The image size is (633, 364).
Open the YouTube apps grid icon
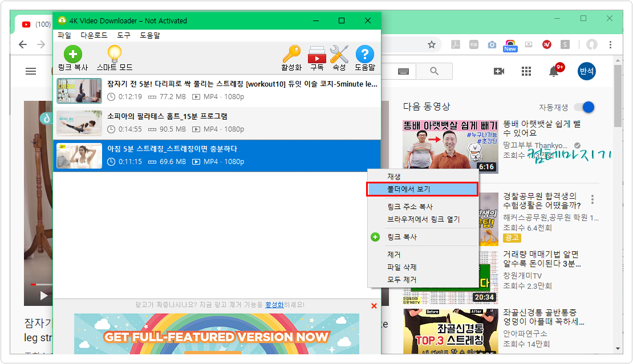click(526, 71)
